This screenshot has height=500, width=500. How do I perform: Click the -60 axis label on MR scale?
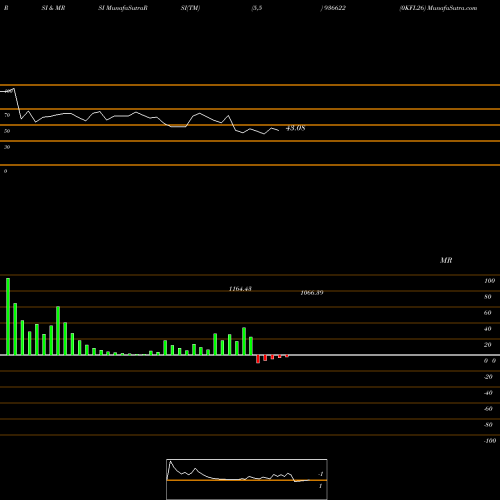click(488, 409)
